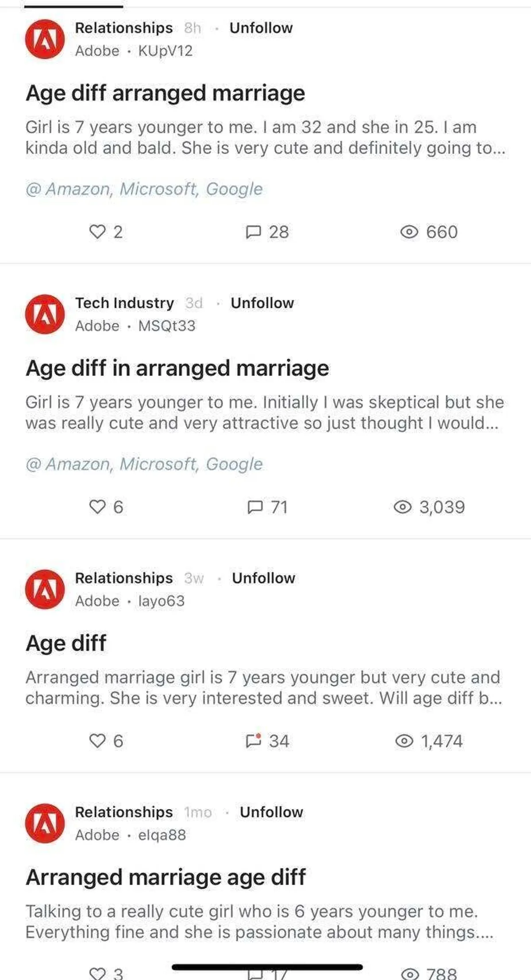Open the 71 comments on MSQt33's post
This screenshot has width=531, height=980.
[267, 507]
